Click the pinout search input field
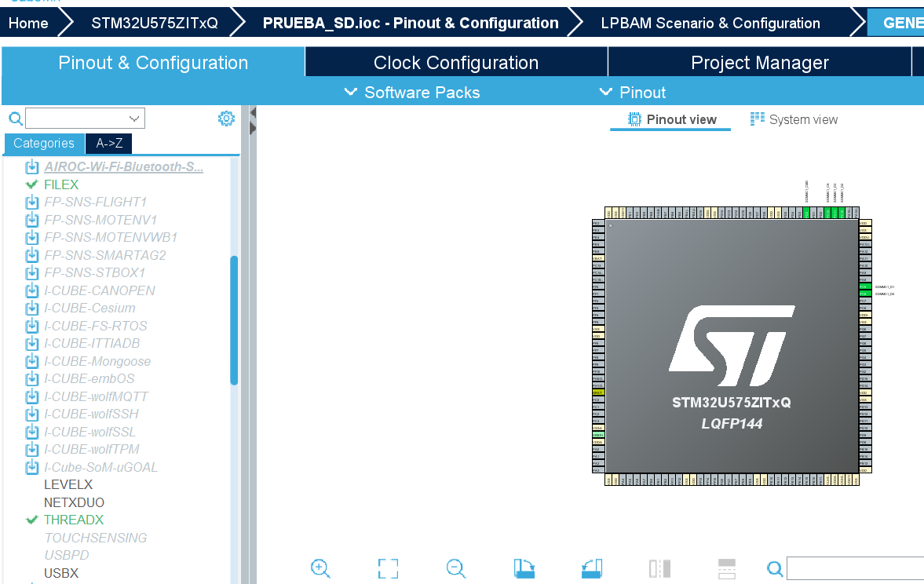Image resolution: width=924 pixels, height=584 pixels. [x=855, y=568]
